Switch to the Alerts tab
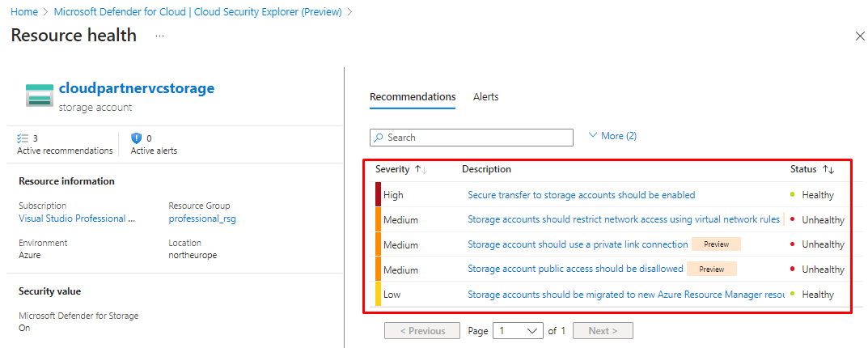 point(485,97)
